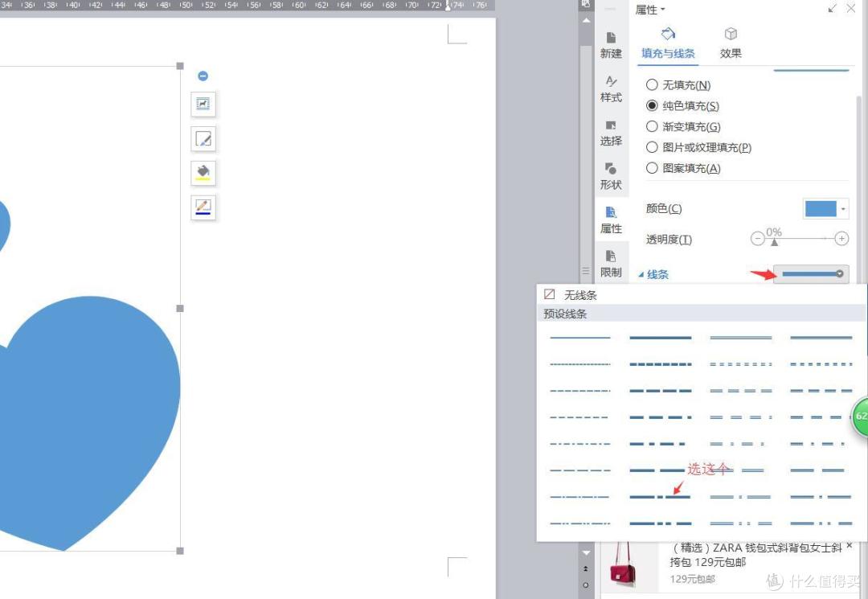Click the green 62 floating ball

pos(860,416)
